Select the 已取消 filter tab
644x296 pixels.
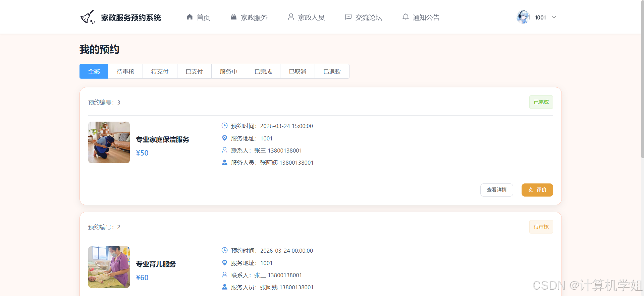[298, 71]
